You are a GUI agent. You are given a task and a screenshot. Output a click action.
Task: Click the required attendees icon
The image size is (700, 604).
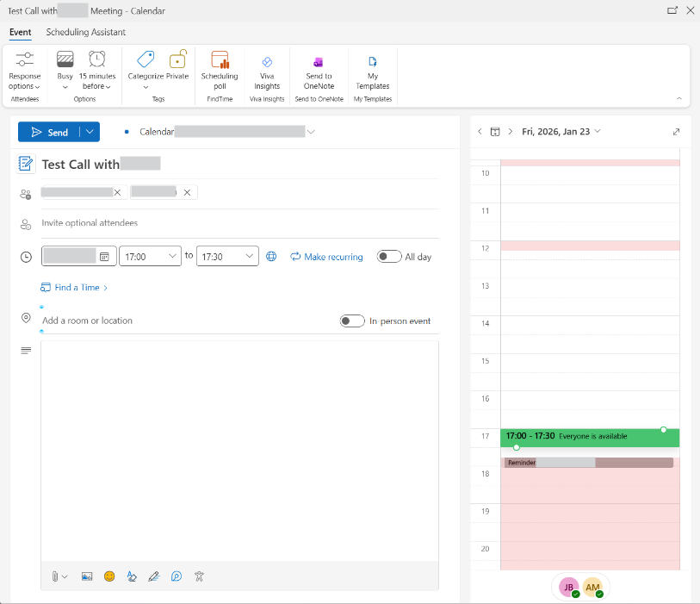pos(26,194)
